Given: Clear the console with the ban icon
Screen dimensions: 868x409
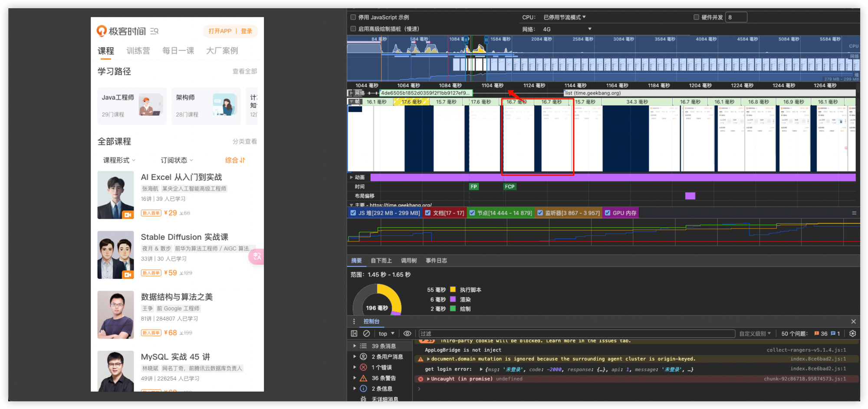Looking at the screenshot, I should coord(366,334).
